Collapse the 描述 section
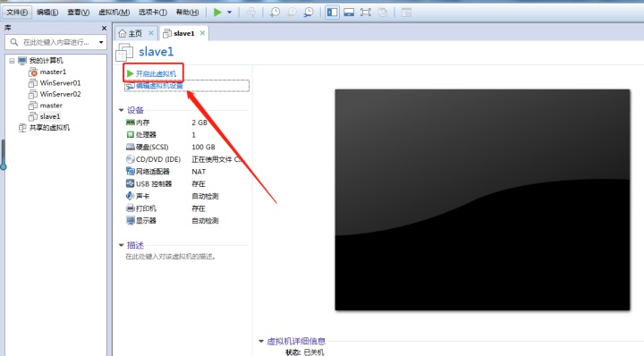 [x=121, y=245]
